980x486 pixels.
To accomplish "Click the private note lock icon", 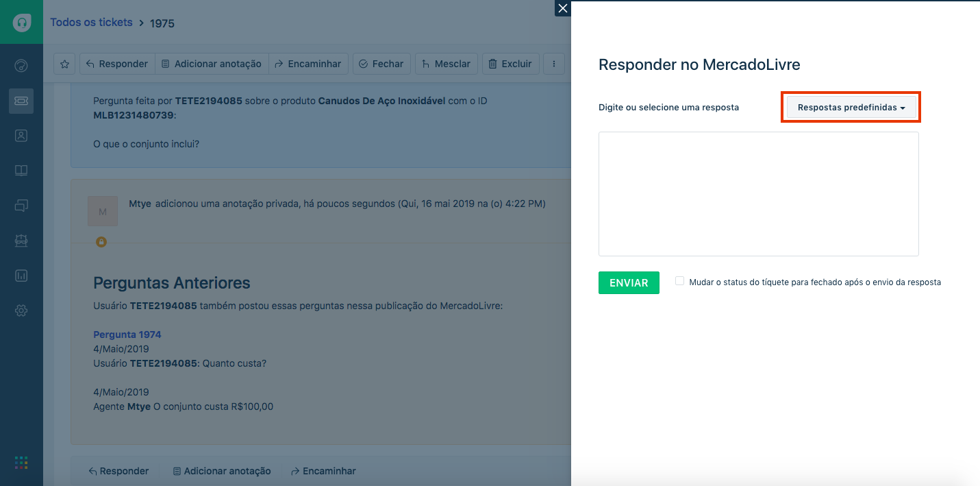I will [x=101, y=242].
